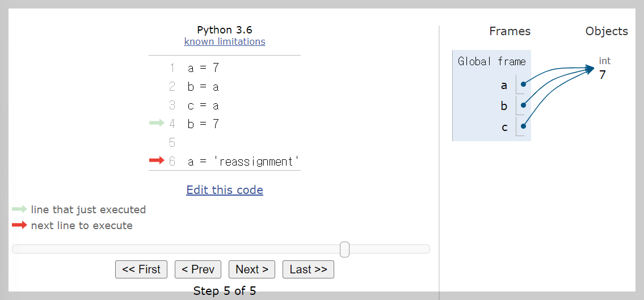Click the pointer dot for variable b
This screenshot has height=300, width=644.
(523, 105)
